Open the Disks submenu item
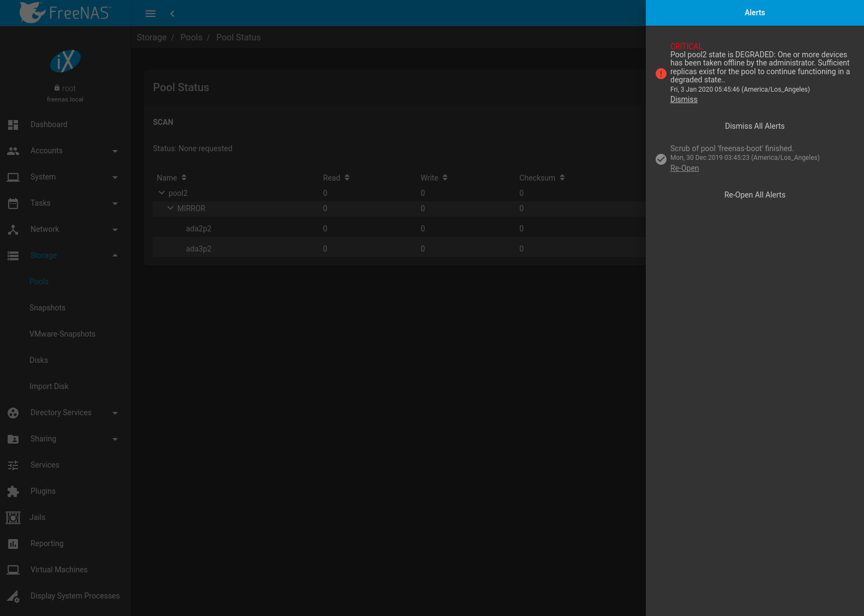Screen dimensions: 864x616 [39, 360]
